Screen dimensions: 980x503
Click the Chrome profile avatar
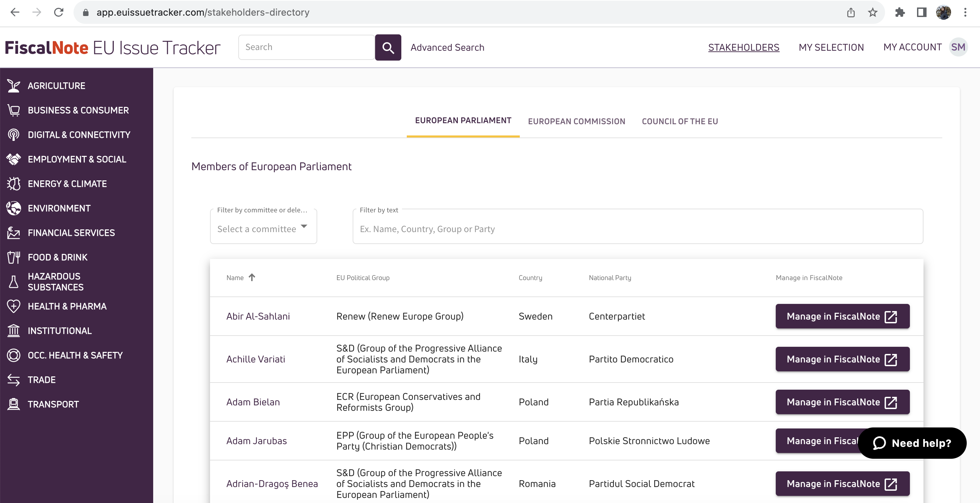pyautogui.click(x=944, y=13)
